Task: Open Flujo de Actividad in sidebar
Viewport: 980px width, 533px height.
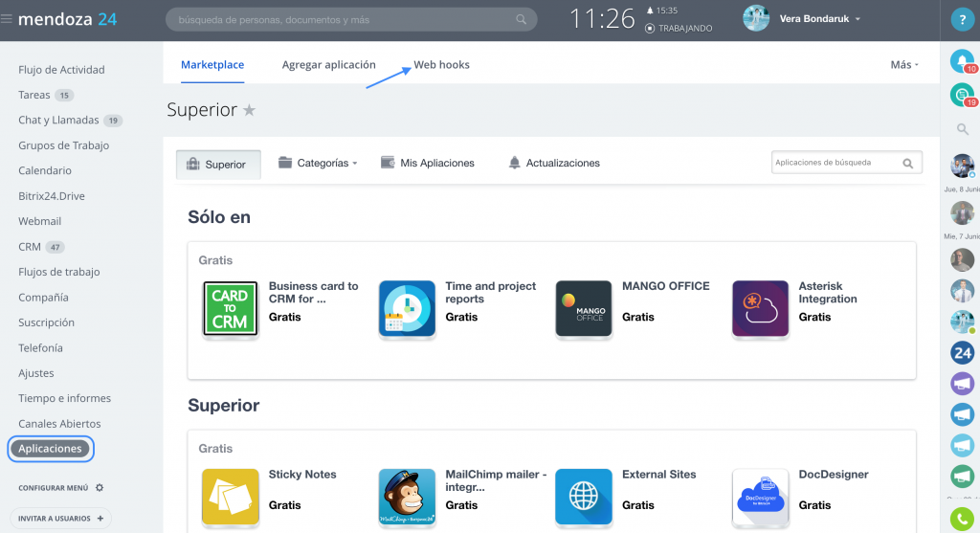Action: click(x=61, y=69)
